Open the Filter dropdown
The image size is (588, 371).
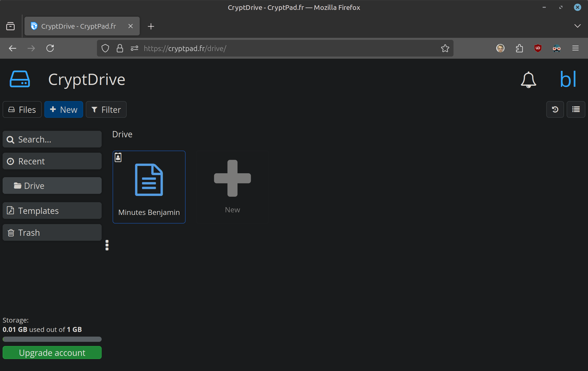coord(106,109)
